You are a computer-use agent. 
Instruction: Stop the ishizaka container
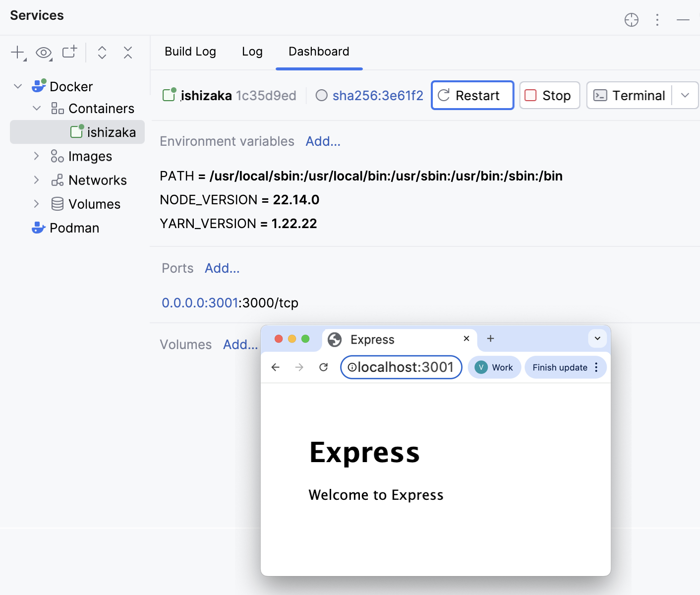pyautogui.click(x=549, y=95)
